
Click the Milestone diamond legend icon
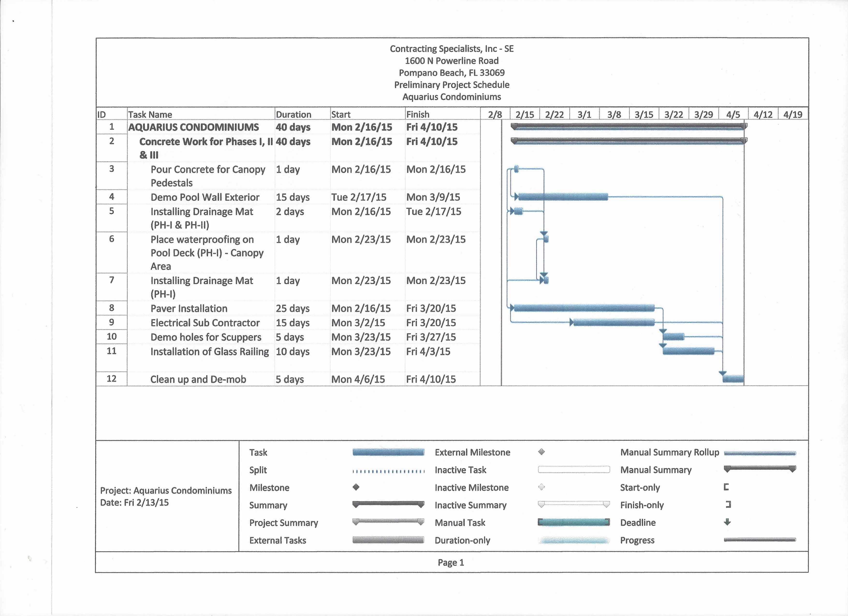tap(356, 487)
